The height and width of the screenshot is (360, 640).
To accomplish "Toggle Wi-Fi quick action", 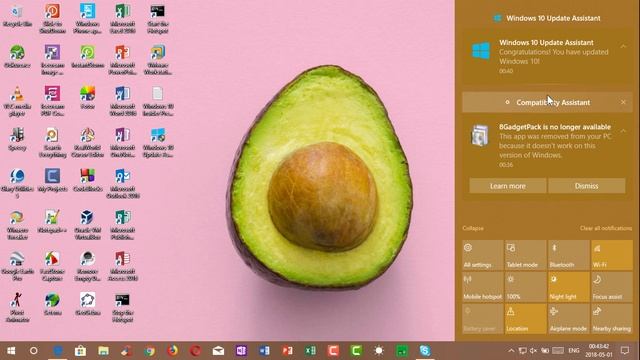I will click(612, 255).
